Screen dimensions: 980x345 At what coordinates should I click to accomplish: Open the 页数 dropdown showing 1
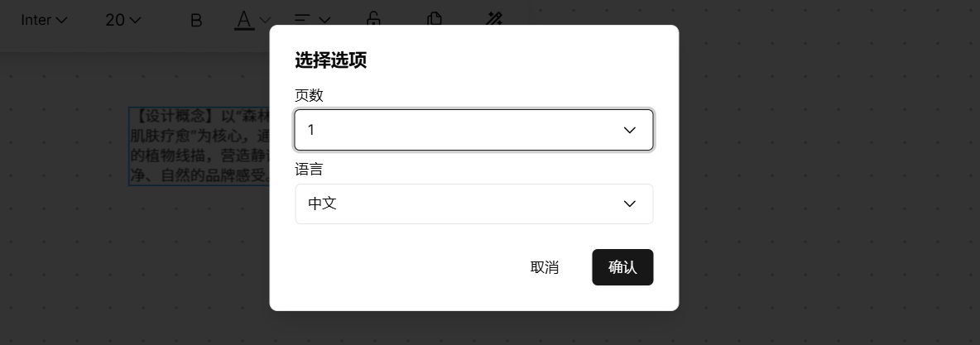click(473, 130)
